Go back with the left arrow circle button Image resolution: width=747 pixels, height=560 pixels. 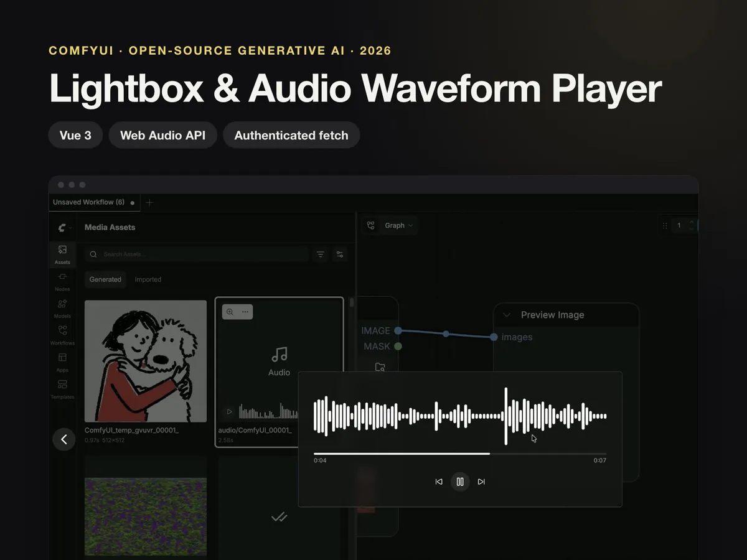63,439
